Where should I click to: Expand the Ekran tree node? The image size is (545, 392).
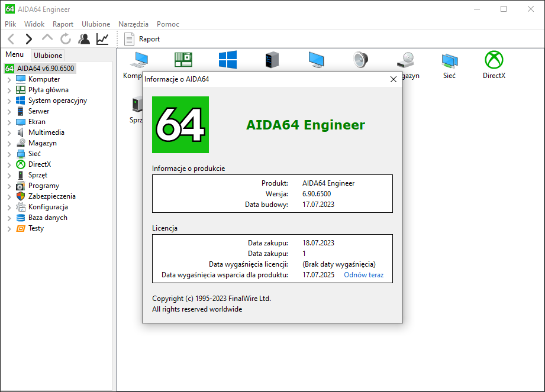(x=9, y=122)
